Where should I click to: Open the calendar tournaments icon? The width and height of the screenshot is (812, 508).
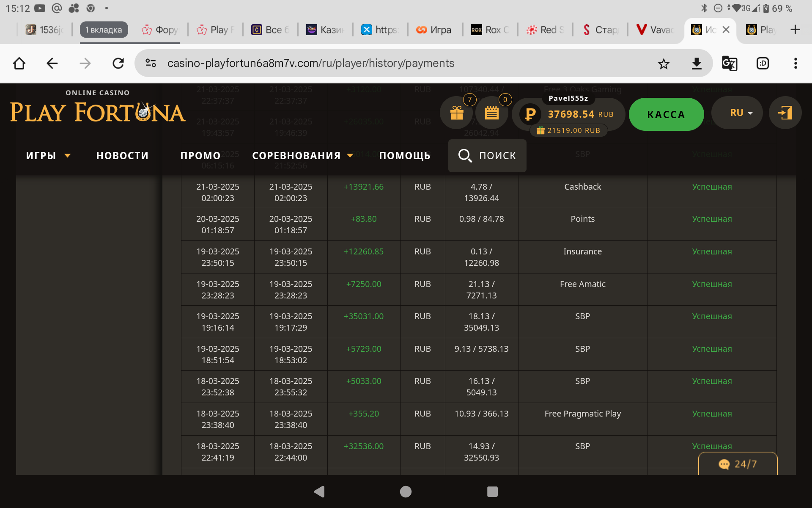click(491, 113)
